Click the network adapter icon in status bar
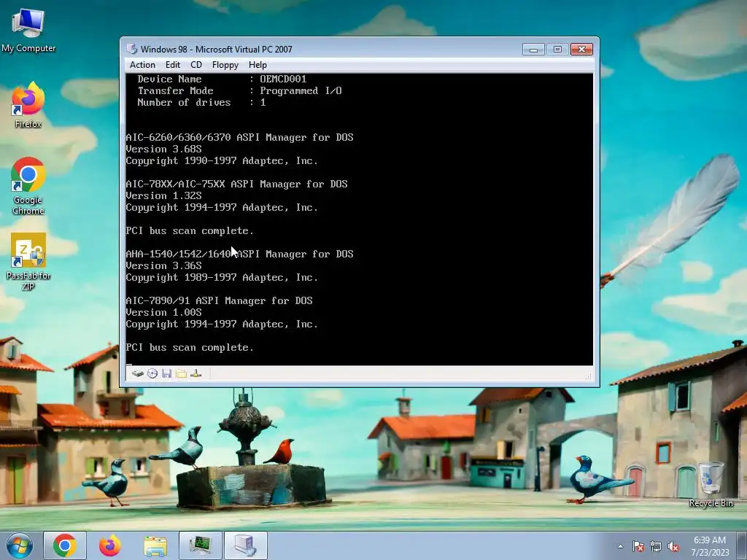Viewport: 747px width, 560px height. (196, 374)
